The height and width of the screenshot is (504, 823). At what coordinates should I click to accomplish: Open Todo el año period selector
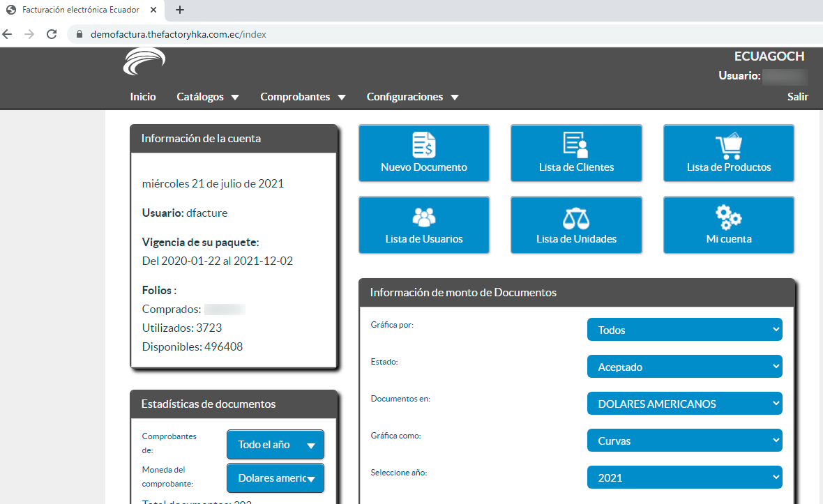(x=275, y=445)
